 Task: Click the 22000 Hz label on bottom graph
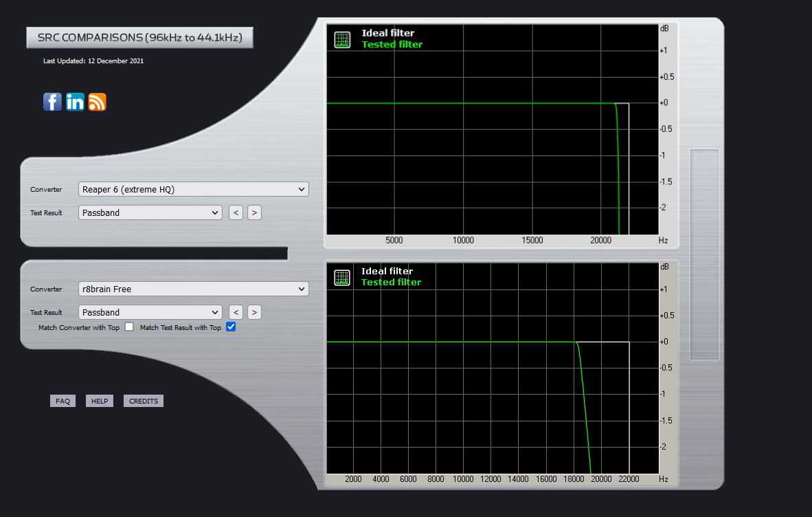coord(629,479)
